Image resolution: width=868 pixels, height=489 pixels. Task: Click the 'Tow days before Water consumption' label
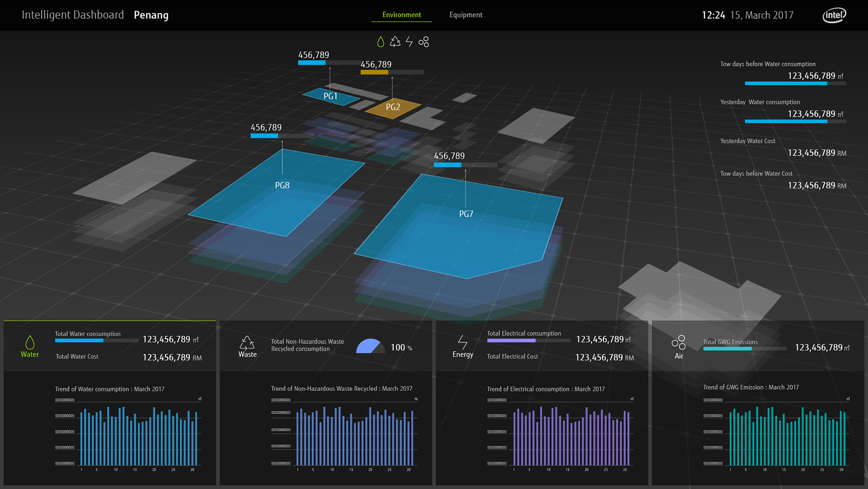click(767, 64)
